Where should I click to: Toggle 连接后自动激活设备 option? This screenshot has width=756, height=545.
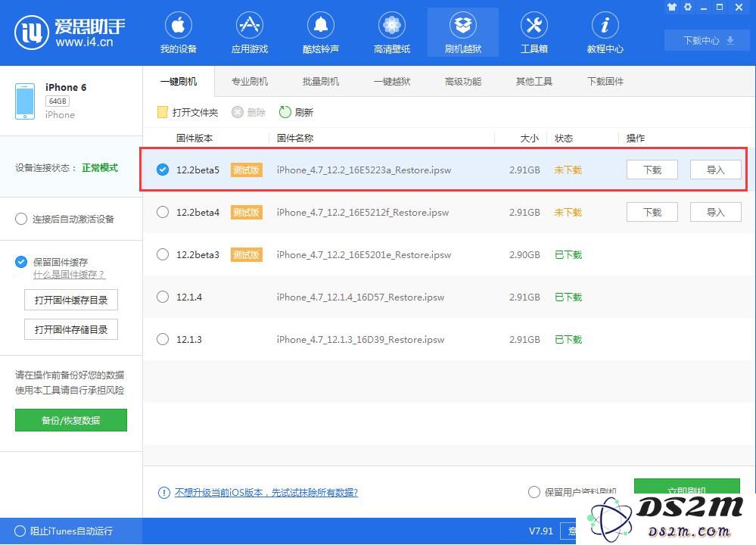20,219
